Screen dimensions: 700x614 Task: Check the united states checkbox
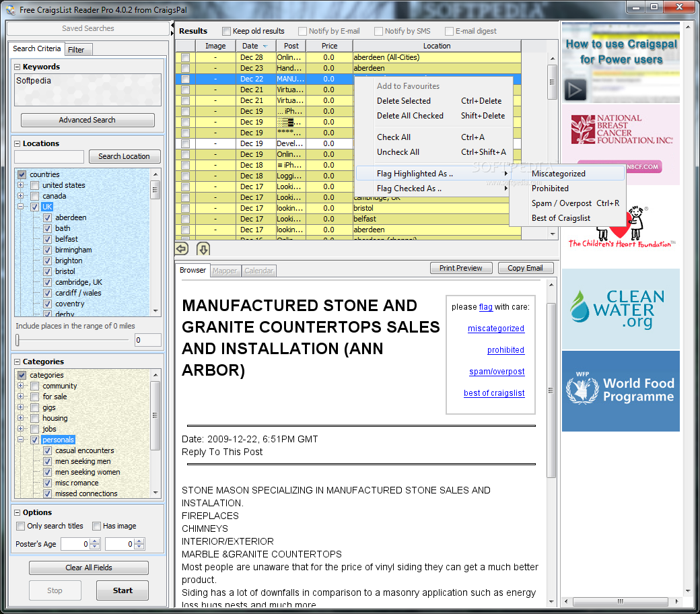(34, 185)
